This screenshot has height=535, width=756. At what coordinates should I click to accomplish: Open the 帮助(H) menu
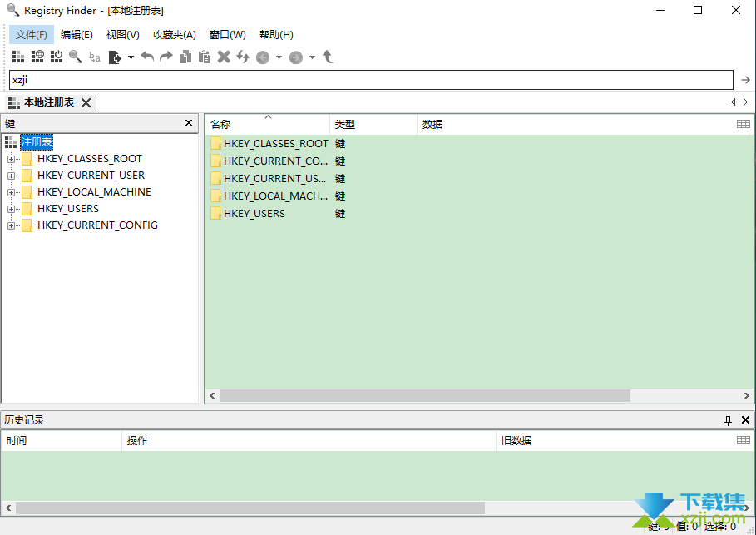[276, 35]
